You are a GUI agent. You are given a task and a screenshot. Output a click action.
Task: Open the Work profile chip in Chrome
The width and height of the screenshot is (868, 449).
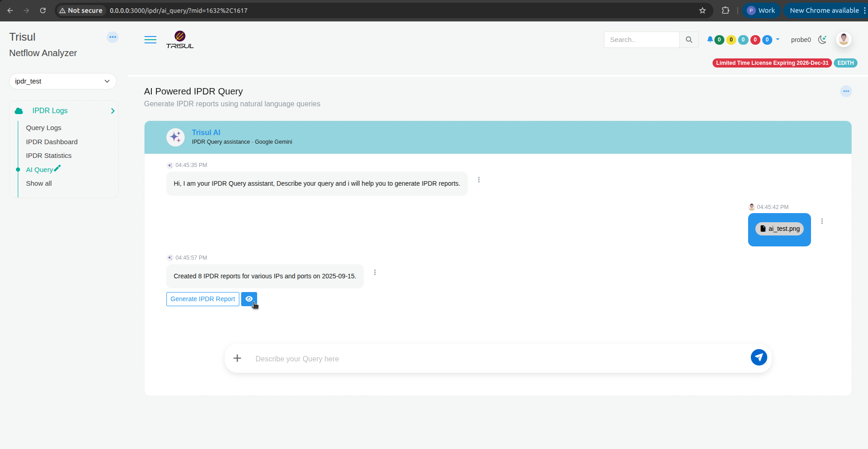pos(761,10)
